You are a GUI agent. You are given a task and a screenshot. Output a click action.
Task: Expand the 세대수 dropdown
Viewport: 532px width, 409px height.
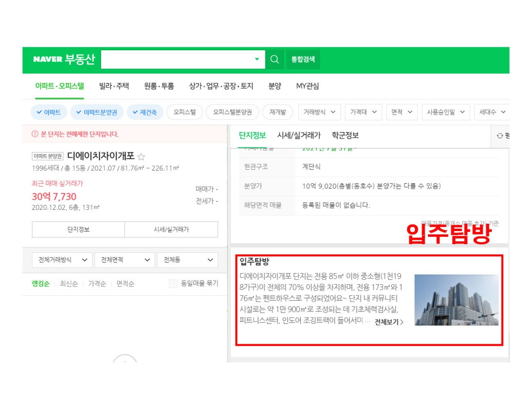click(x=492, y=112)
